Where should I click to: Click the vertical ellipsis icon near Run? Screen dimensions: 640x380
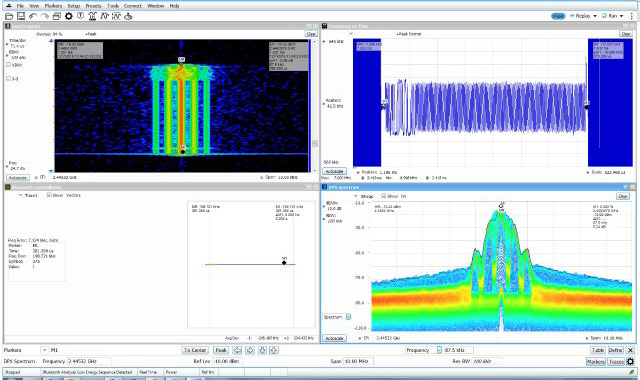click(631, 16)
